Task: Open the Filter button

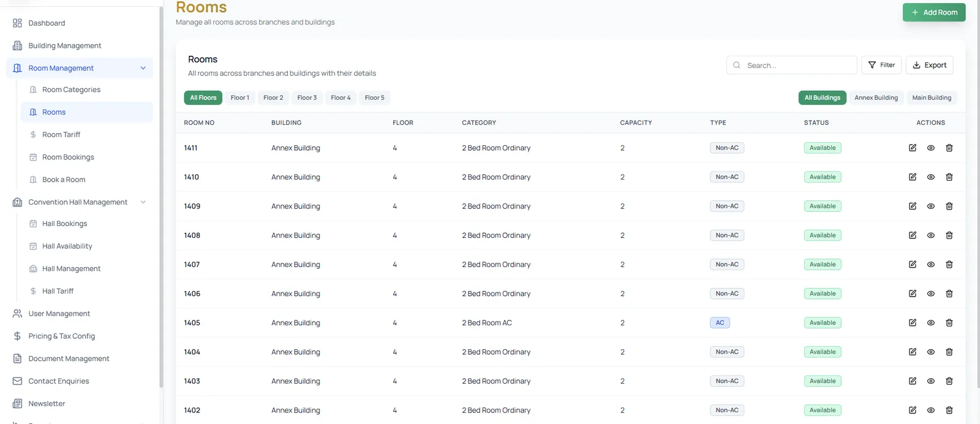Action: point(881,65)
